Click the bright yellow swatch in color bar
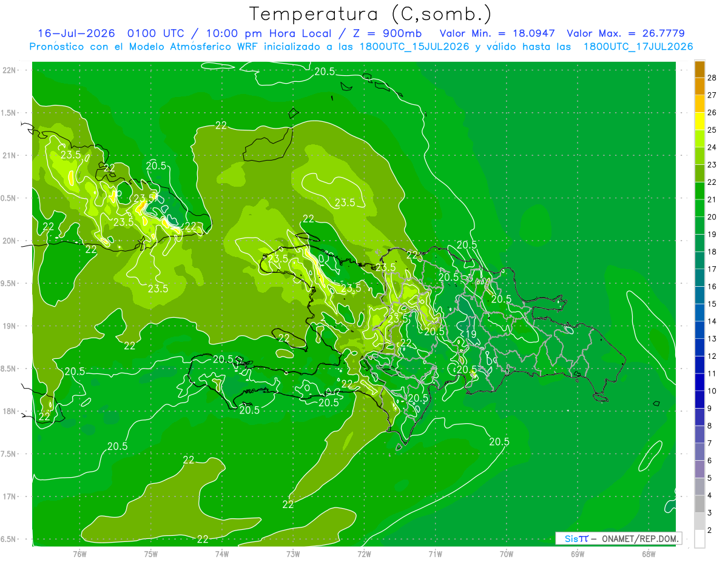The image size is (728, 562). pyautogui.click(x=699, y=121)
